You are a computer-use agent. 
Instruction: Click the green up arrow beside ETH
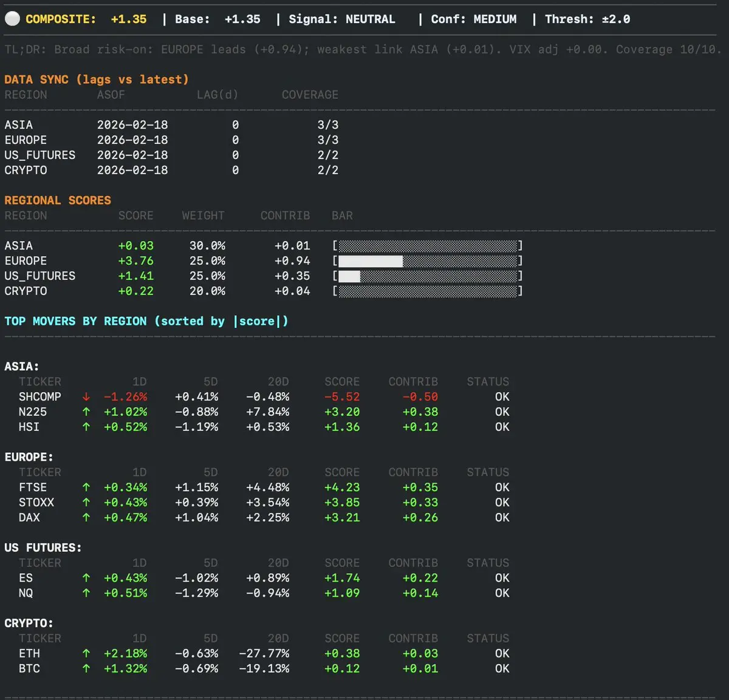86,654
